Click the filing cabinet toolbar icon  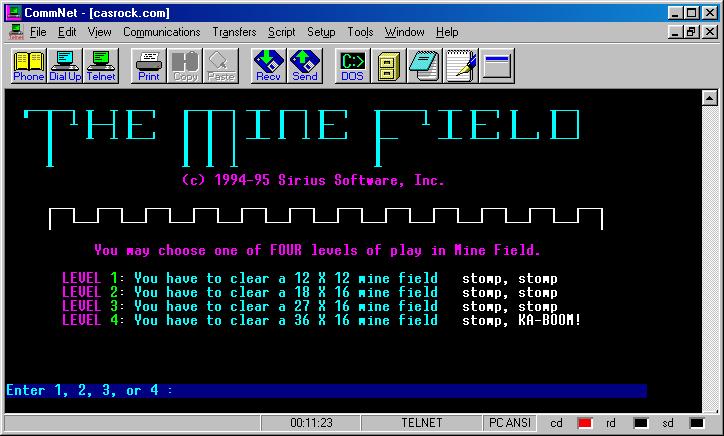click(389, 66)
